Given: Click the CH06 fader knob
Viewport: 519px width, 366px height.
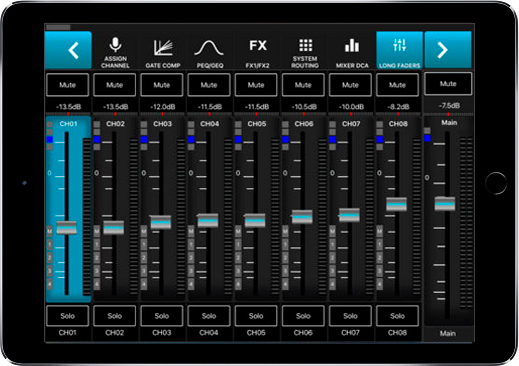Looking at the screenshot, I should tap(302, 217).
